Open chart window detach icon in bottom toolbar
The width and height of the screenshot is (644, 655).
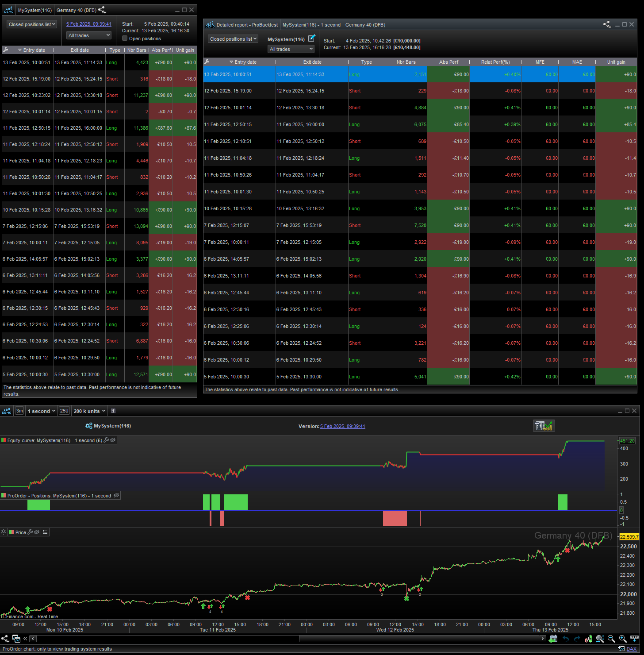(16, 638)
